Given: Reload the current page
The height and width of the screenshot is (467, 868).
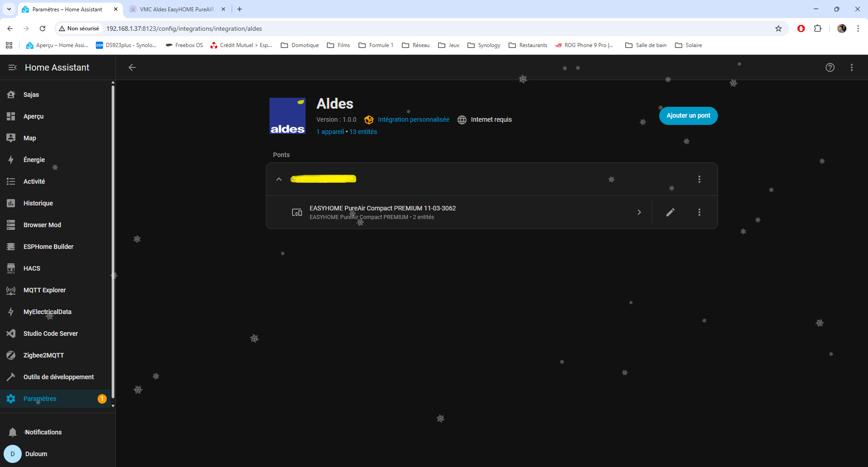Looking at the screenshot, I should (42, 29).
